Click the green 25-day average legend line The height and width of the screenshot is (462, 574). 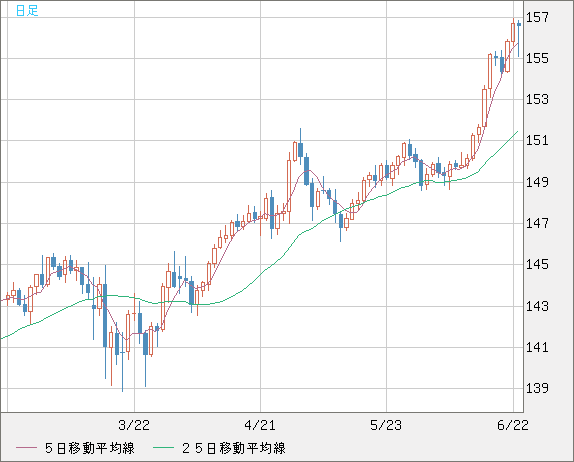click(163, 448)
